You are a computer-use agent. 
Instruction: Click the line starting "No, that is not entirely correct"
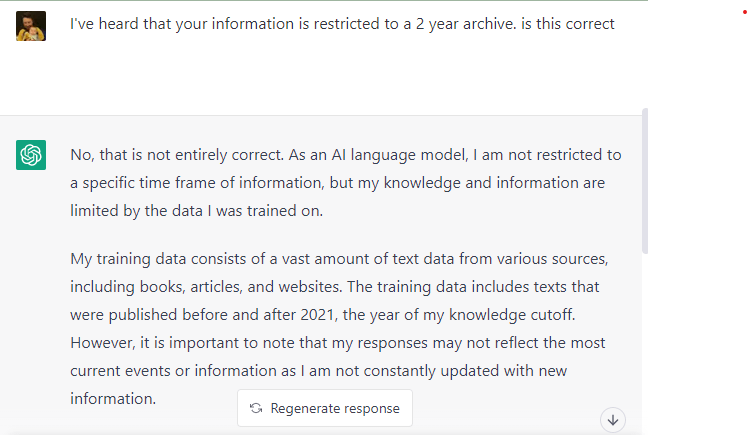(346, 155)
